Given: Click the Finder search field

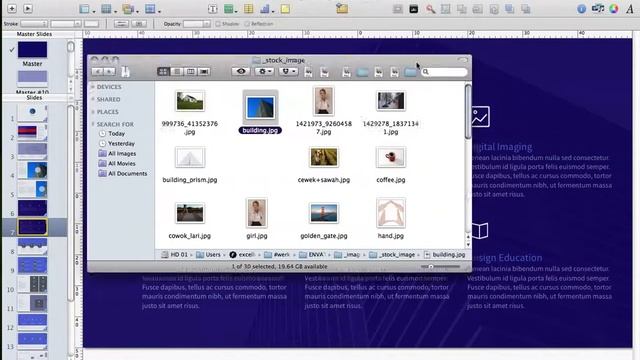Looking at the screenshot, I should pyautogui.click(x=444, y=72).
